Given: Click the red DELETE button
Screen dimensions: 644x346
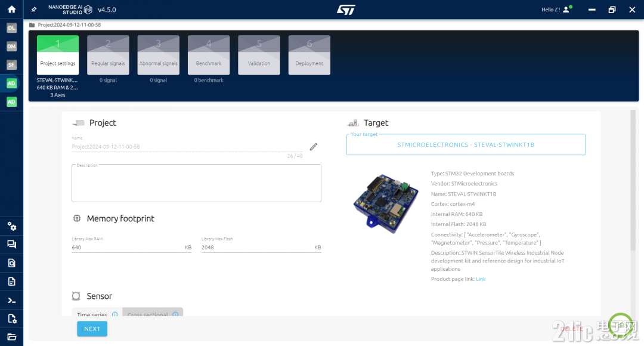Looking at the screenshot, I should (x=572, y=329).
